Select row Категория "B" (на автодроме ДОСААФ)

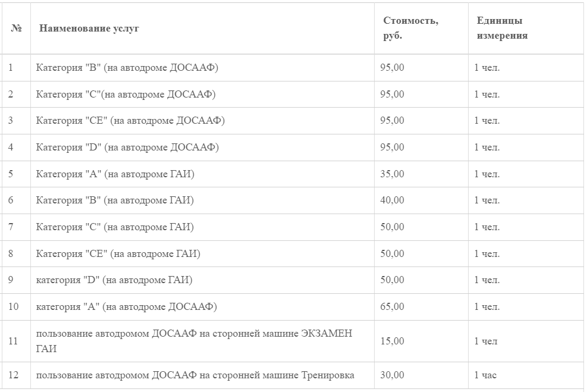tap(127, 68)
